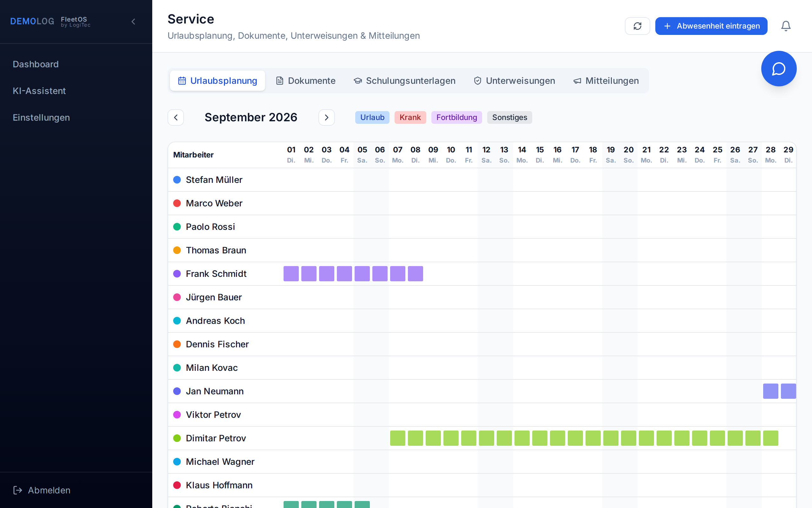Click the Marco Weber row name
This screenshot has width=812, height=508.
(214, 203)
